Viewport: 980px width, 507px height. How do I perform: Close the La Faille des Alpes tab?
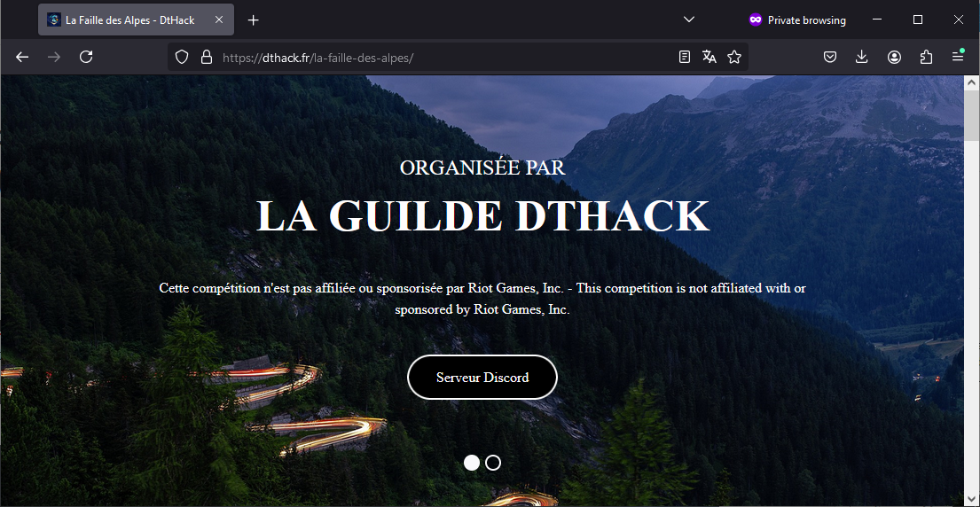click(219, 20)
